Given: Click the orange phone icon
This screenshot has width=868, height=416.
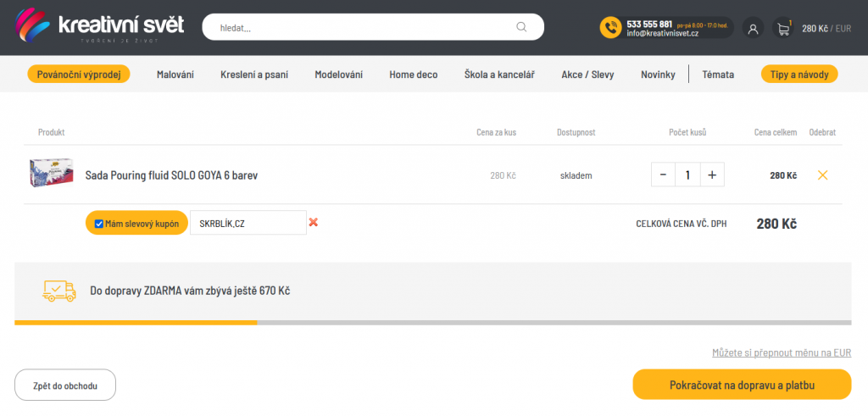Looking at the screenshot, I should (x=610, y=28).
